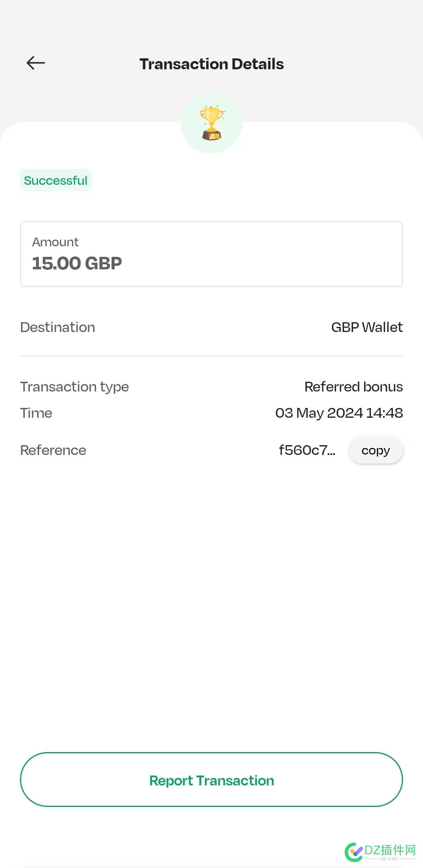Tap the 03 May 2024 14:48 timestamp
423x868 pixels.
pyautogui.click(x=339, y=413)
